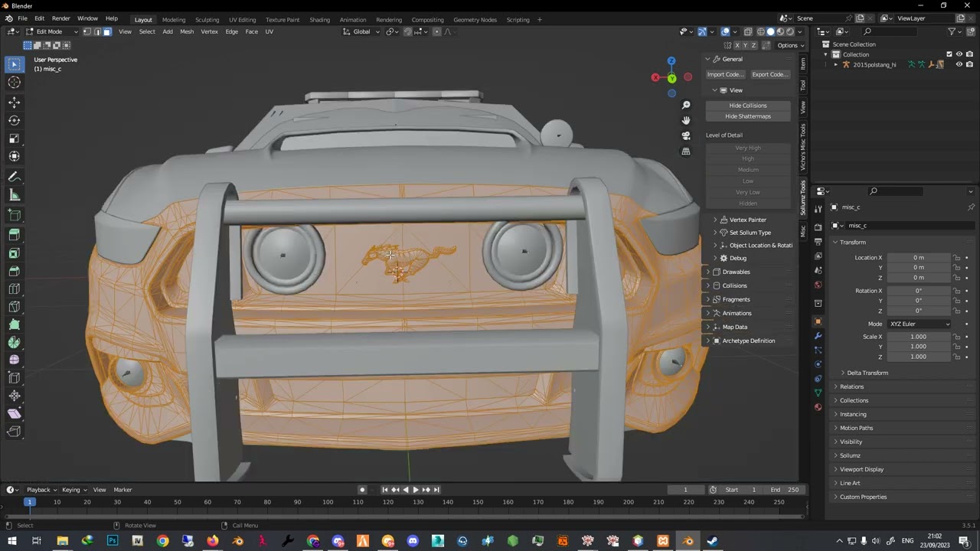Toggle visibility eye of Collection
This screenshot has height=551, width=980.
click(x=959, y=54)
